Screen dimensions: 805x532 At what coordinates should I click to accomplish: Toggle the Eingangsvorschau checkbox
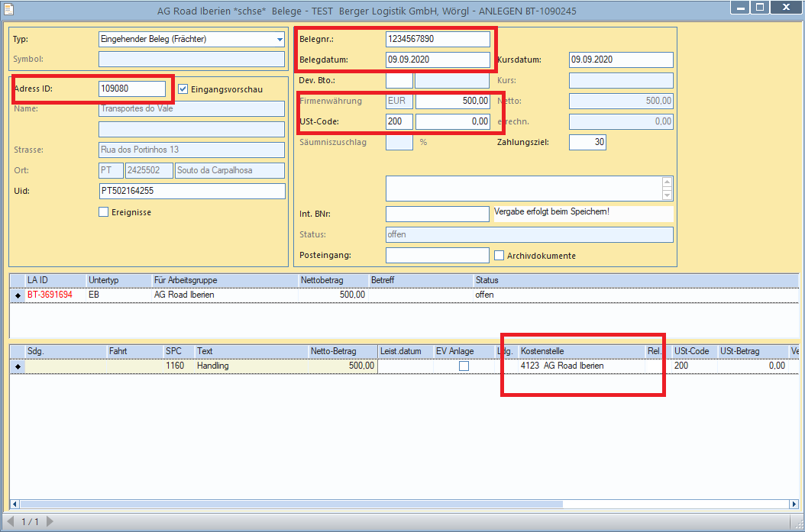click(183, 89)
